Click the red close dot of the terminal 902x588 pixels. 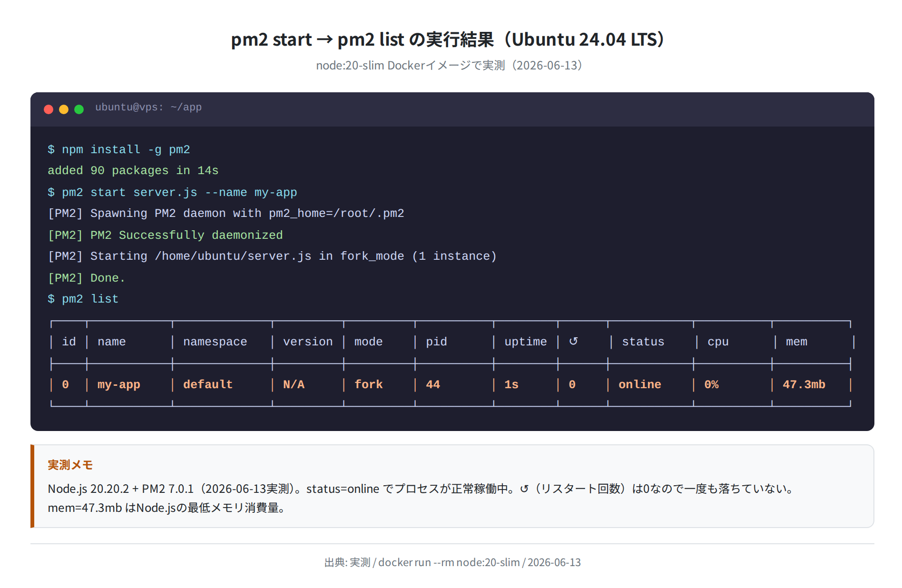coord(49,109)
